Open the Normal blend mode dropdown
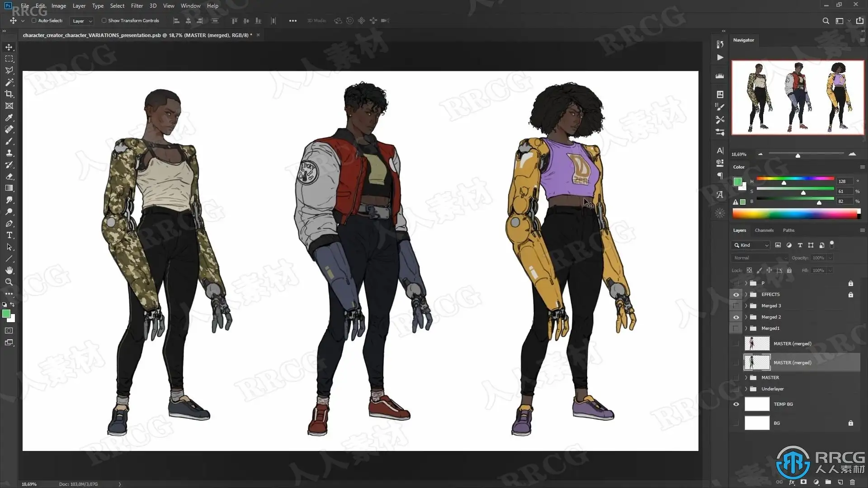The width and height of the screenshot is (868, 488). pos(759,258)
